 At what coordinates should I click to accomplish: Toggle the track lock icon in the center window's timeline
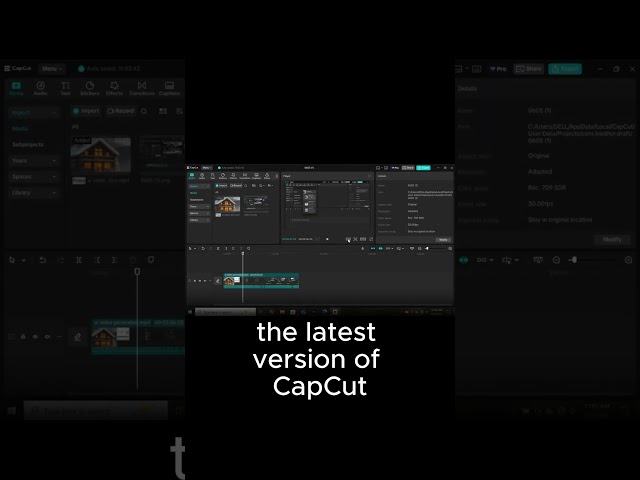(x=195, y=281)
